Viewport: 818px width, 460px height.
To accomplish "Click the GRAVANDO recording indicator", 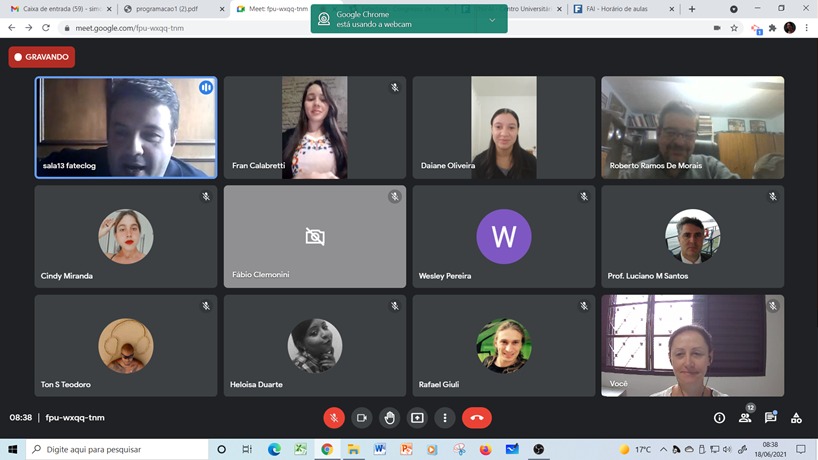I will [x=42, y=57].
